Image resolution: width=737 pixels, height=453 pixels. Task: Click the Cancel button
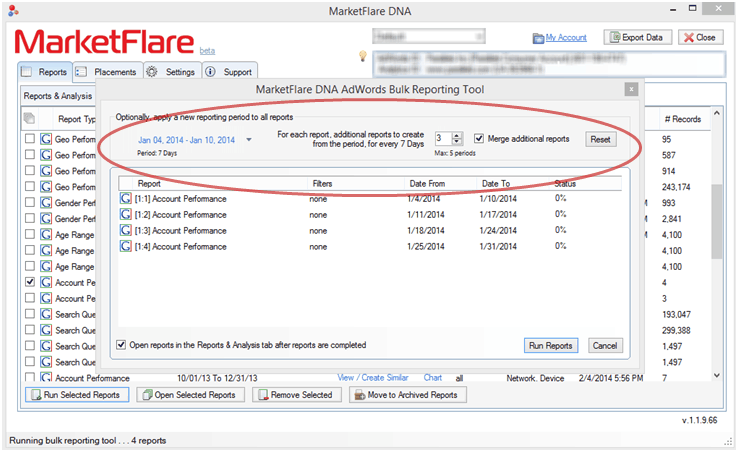pyautogui.click(x=604, y=346)
